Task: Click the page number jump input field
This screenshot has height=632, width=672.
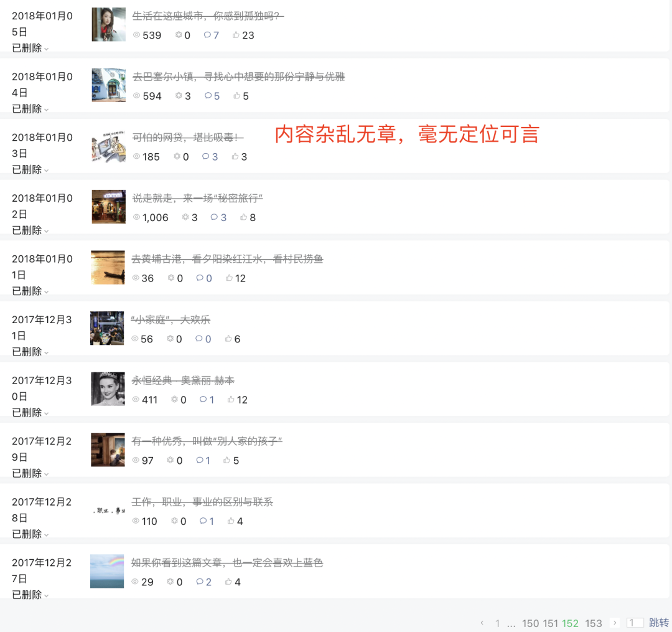Action: [635, 623]
